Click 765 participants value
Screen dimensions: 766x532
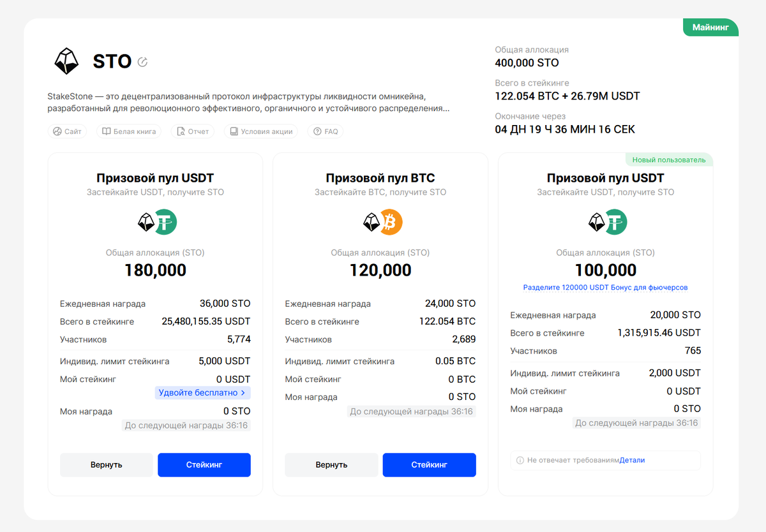[693, 351]
